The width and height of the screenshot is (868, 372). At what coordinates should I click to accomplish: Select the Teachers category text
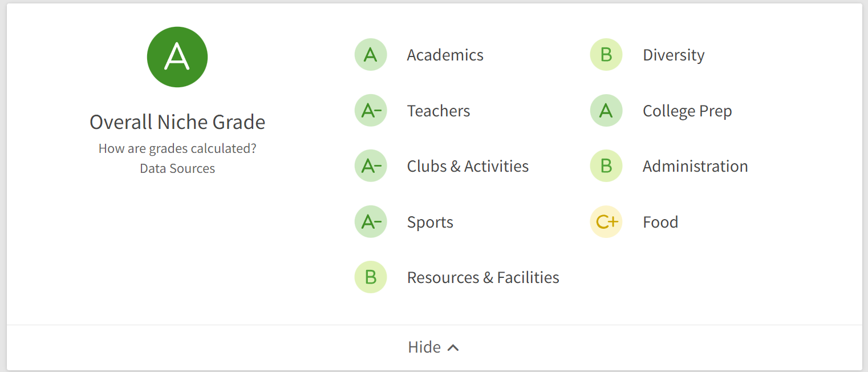(x=438, y=110)
